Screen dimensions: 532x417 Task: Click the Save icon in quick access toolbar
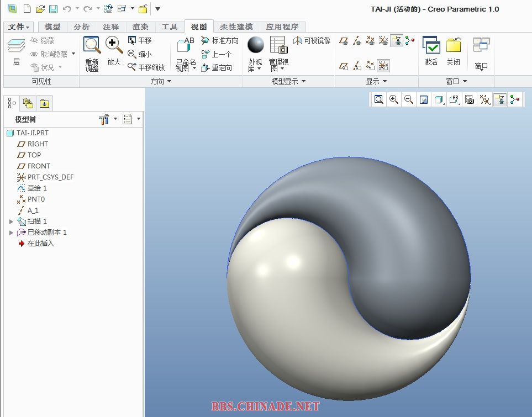(x=53, y=9)
